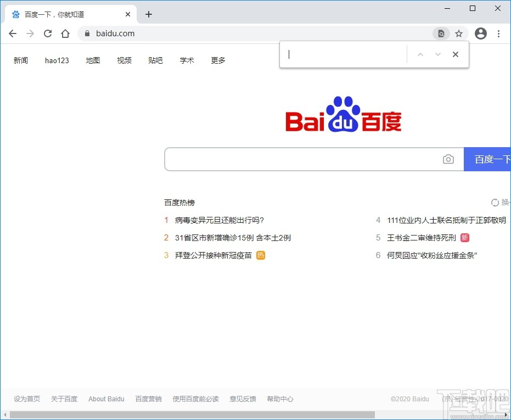This screenshot has height=420, width=511.
Task: Open the 意见反馈 feedback link
Action: (243, 399)
